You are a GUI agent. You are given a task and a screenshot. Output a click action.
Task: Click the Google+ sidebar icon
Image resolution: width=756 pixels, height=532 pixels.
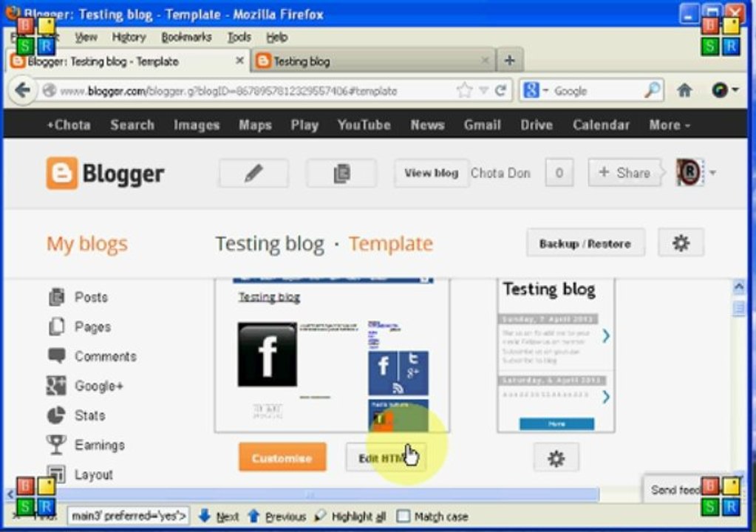tap(56, 386)
